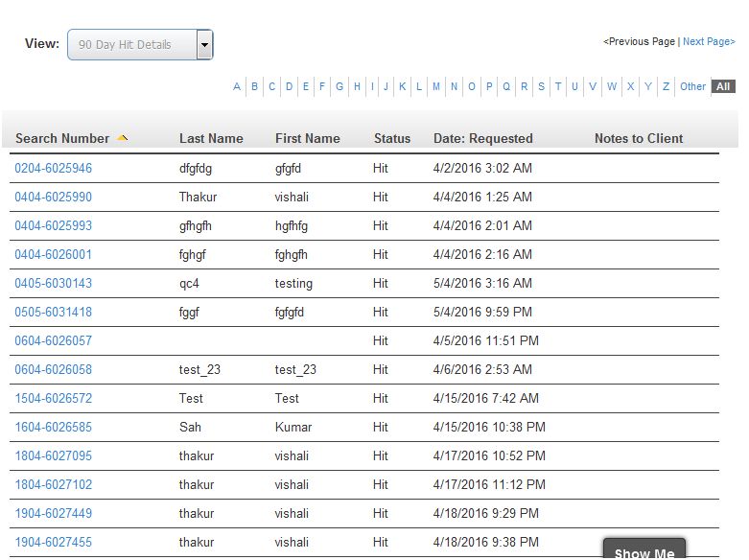The image size is (749, 560).
Task: Open search 1904-6027455
Action: tap(53, 543)
